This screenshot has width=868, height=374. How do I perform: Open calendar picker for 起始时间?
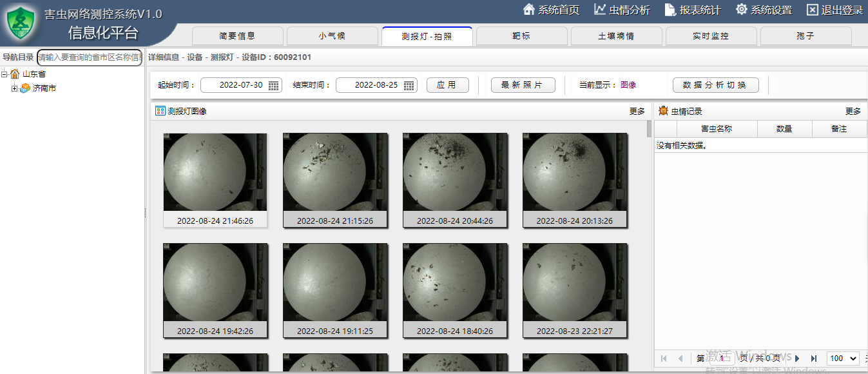[x=274, y=85]
